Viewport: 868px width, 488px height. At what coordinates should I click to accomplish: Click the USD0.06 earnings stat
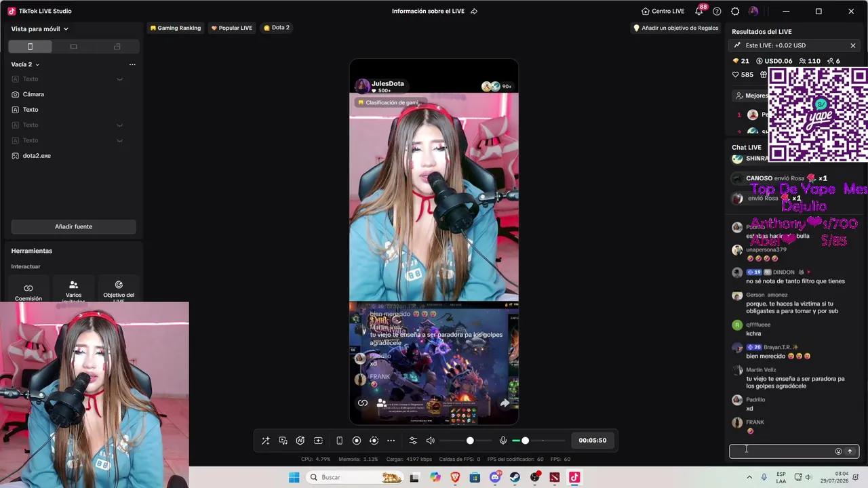pyautogui.click(x=774, y=61)
